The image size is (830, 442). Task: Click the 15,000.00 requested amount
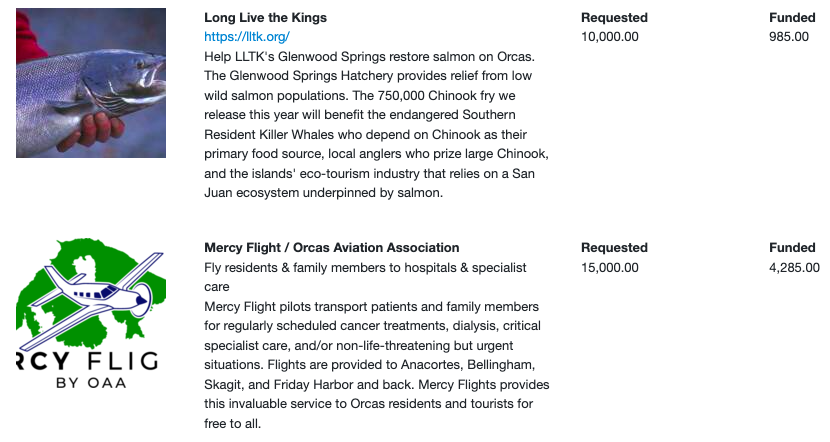(609, 267)
